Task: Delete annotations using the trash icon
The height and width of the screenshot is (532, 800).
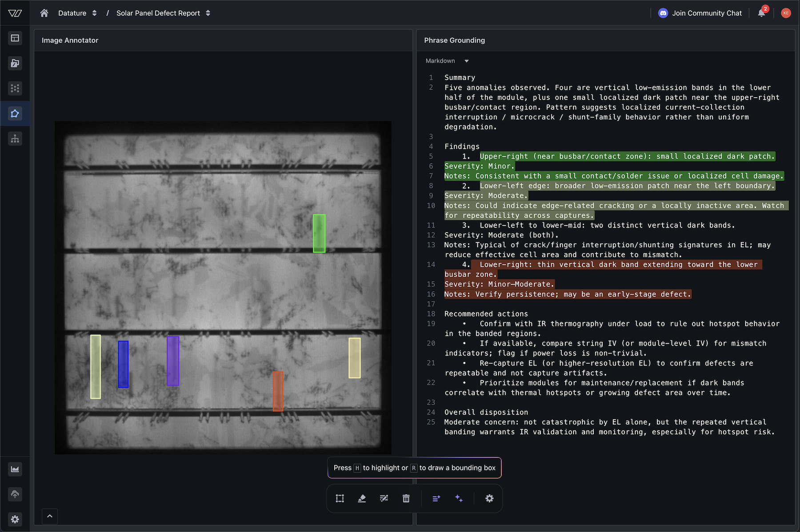Action: 406,498
